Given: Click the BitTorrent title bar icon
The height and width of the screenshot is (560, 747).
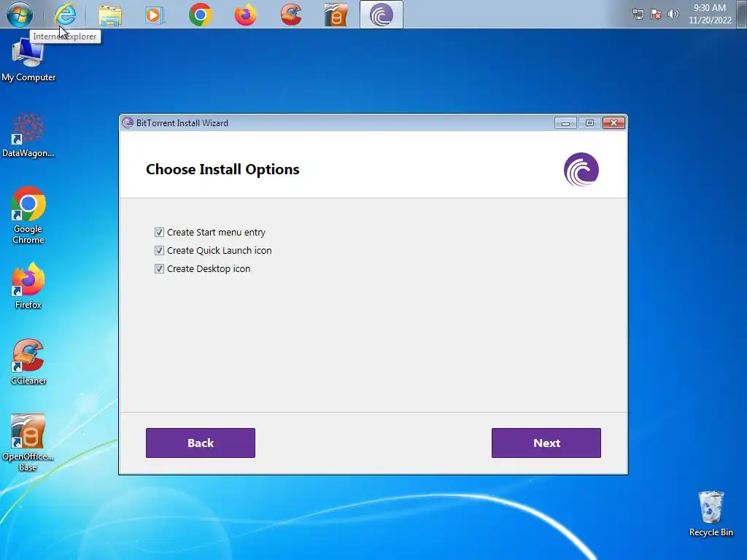Looking at the screenshot, I should click(x=127, y=122).
